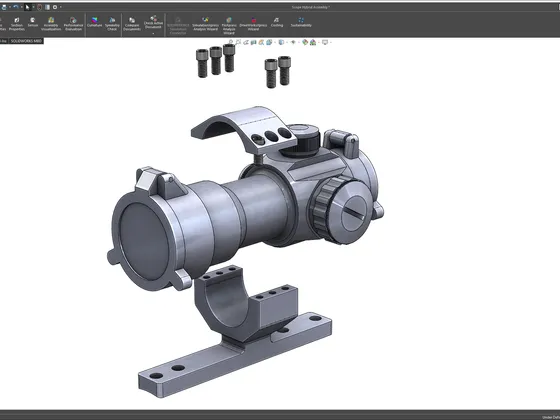Open Symmetry Check
This screenshot has height=420, width=560.
tap(112, 24)
